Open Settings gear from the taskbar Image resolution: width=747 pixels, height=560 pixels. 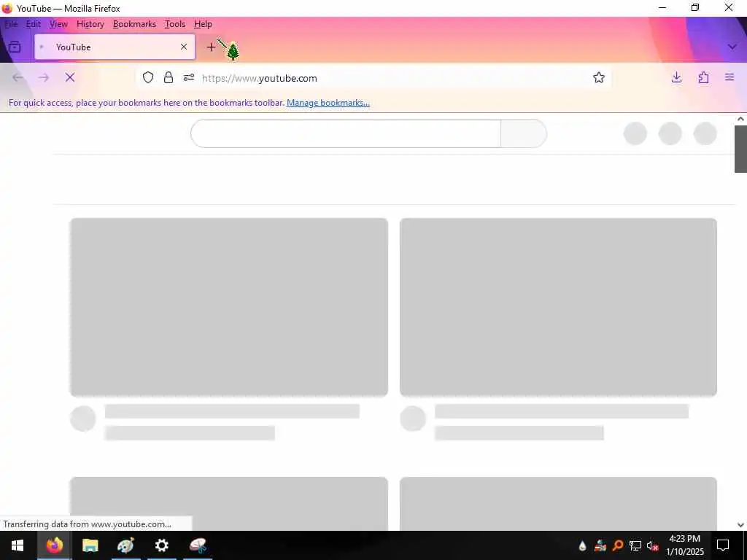tap(161, 545)
